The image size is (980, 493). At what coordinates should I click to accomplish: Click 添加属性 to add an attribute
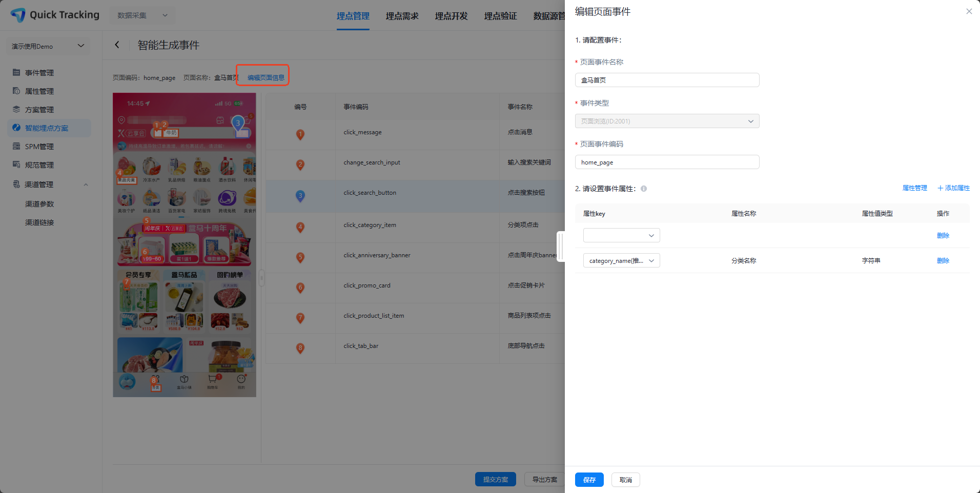pos(953,188)
